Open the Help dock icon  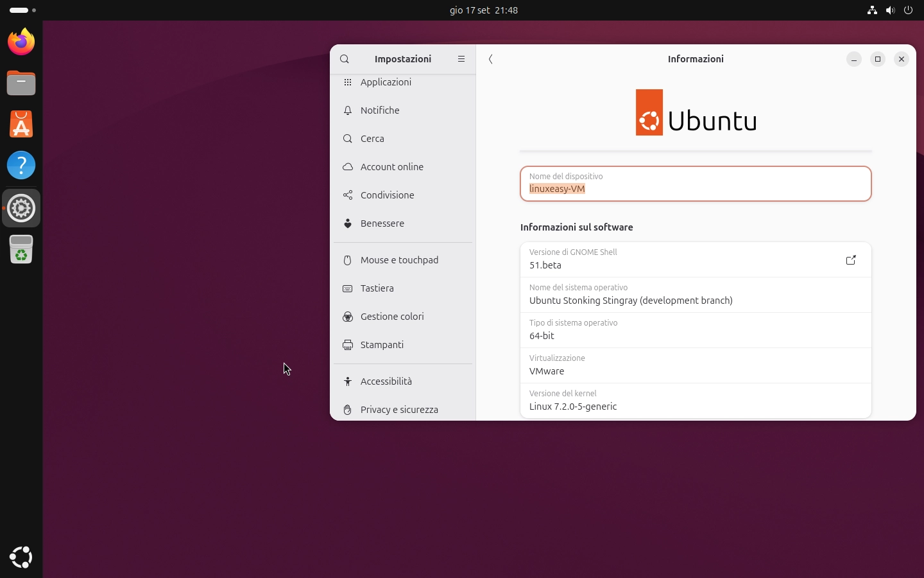coord(21,166)
